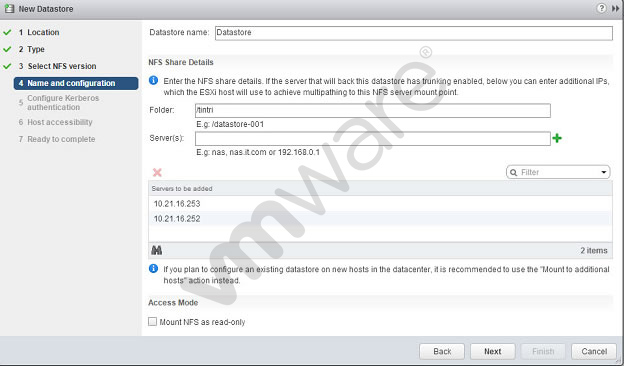Click the info icon beside NFS share details
This screenshot has height=366, width=624.
153,80
